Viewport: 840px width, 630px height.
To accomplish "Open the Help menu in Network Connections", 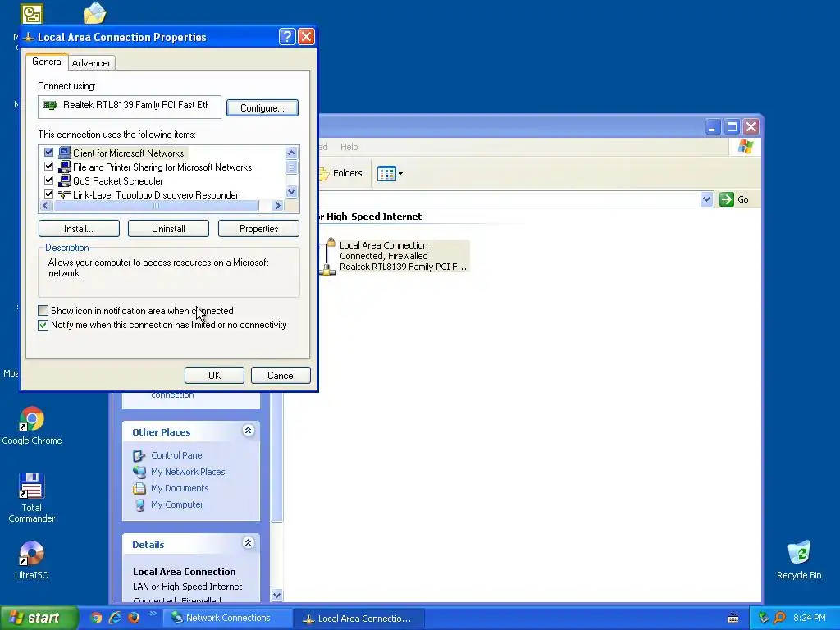I will 349,147.
